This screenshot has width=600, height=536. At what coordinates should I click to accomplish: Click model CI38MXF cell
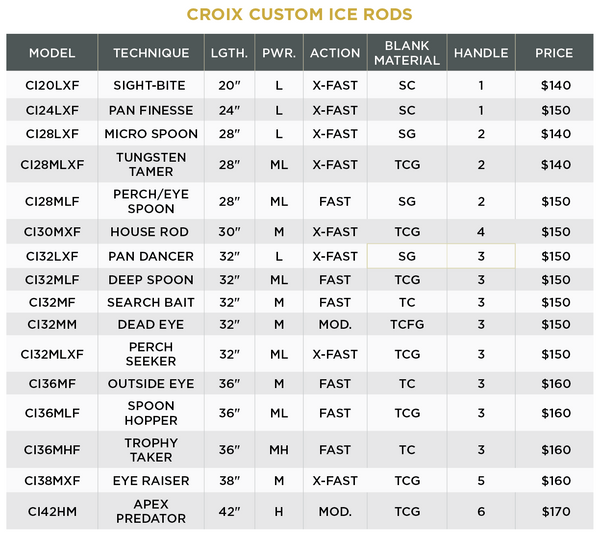[x=52, y=481]
